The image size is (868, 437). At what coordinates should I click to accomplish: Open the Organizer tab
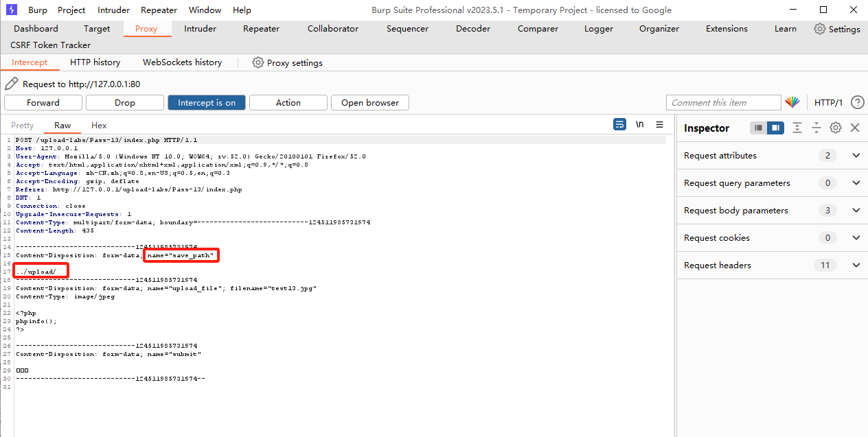pos(659,29)
